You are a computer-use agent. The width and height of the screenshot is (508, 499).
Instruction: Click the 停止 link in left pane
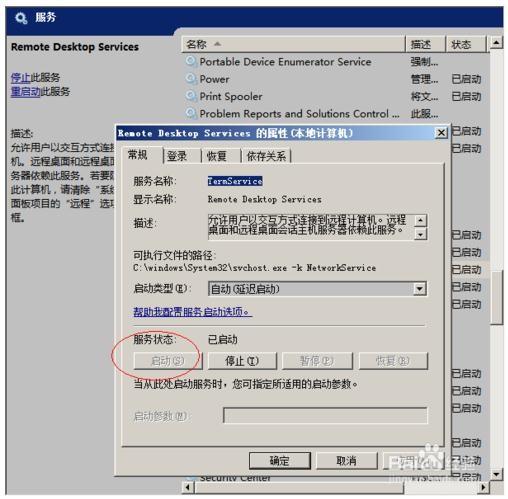coord(20,78)
